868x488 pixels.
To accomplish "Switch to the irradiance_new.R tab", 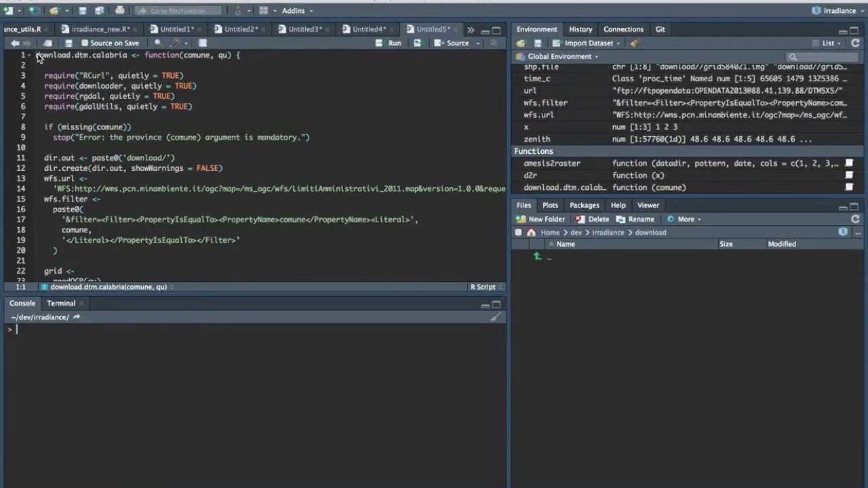I will (x=100, y=29).
